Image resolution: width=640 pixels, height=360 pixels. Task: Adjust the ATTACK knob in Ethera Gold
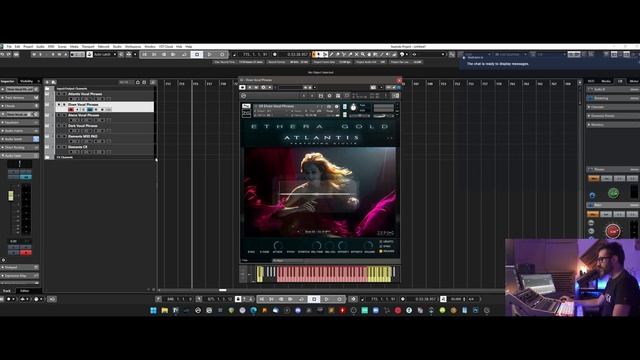(278, 246)
